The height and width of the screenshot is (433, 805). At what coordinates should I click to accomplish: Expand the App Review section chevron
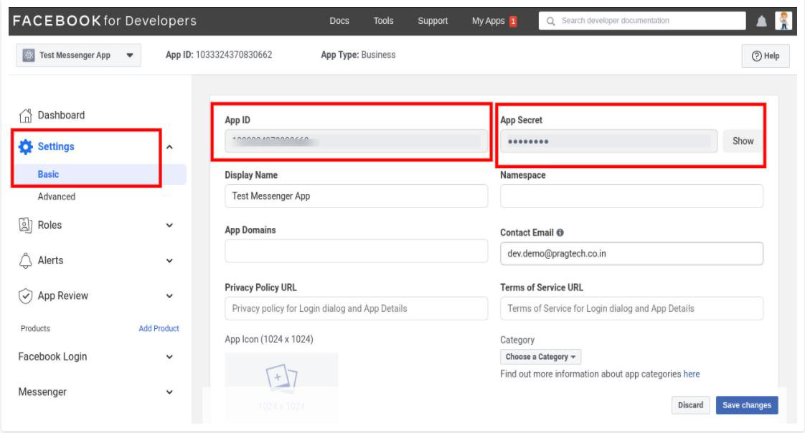[169, 296]
